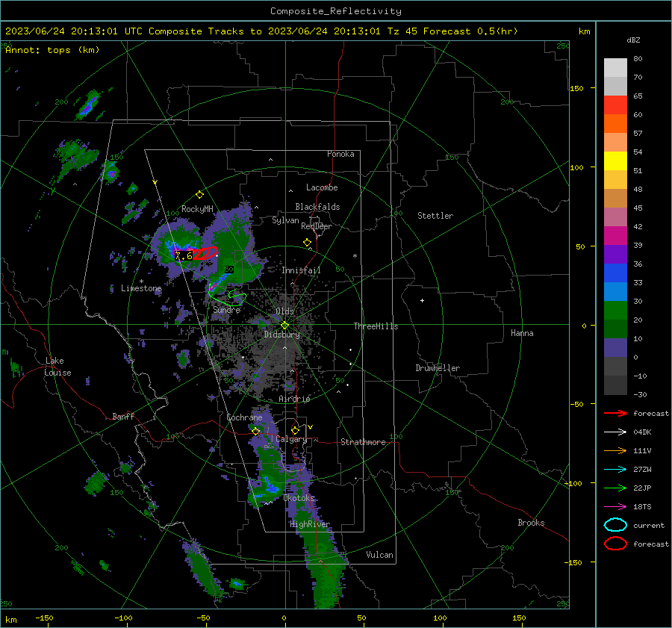This screenshot has width=672, height=628.
Task: Click the yellow diamond marker below RedDeer
Action: [307, 243]
